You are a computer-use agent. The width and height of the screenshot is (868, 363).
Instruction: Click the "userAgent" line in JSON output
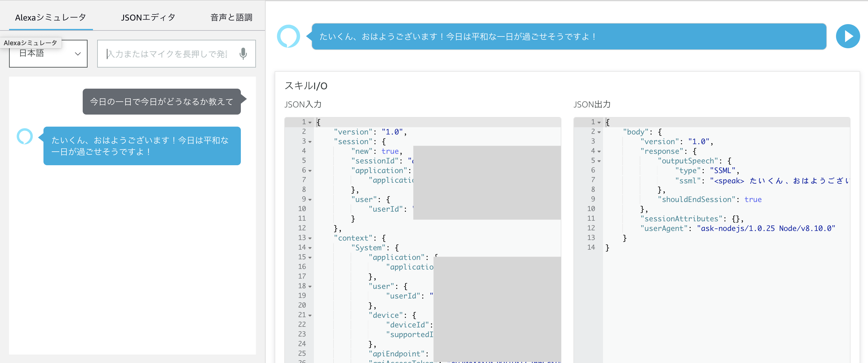(738, 229)
